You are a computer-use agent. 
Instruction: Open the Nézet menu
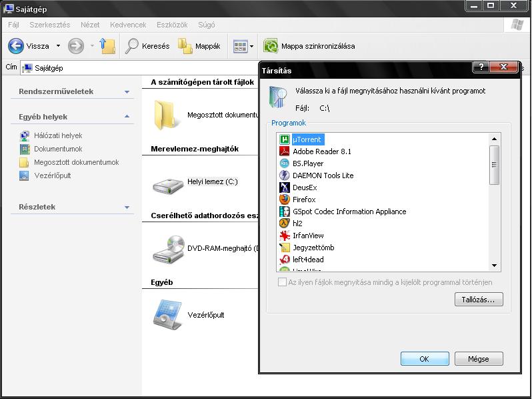point(90,25)
